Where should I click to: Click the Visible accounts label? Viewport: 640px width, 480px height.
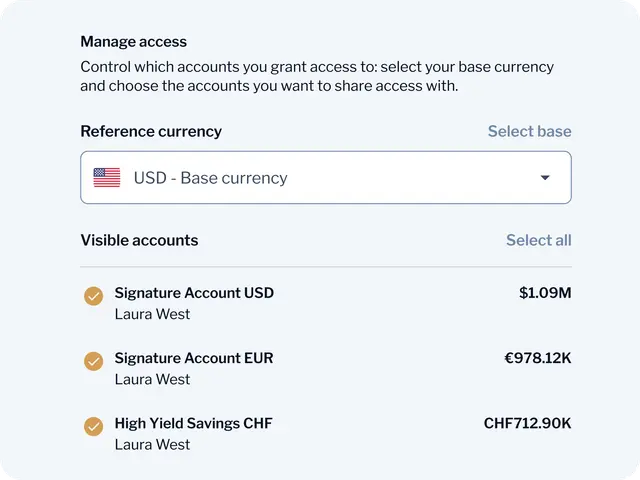pos(139,240)
